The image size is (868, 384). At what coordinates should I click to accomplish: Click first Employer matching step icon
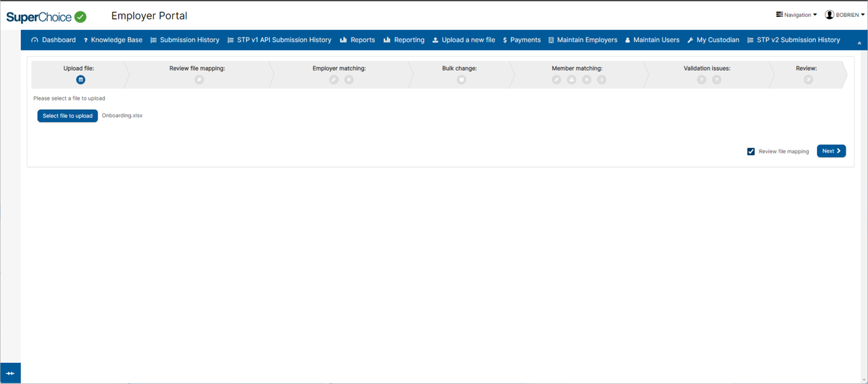tap(334, 79)
